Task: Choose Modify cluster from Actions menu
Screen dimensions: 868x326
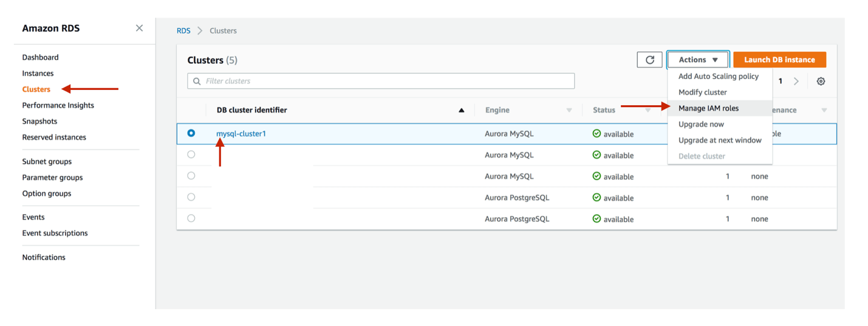Action: (x=719, y=92)
